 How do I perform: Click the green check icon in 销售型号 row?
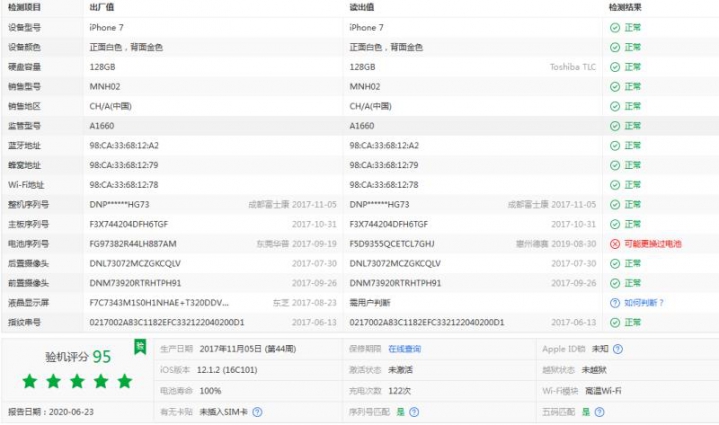[x=615, y=87]
